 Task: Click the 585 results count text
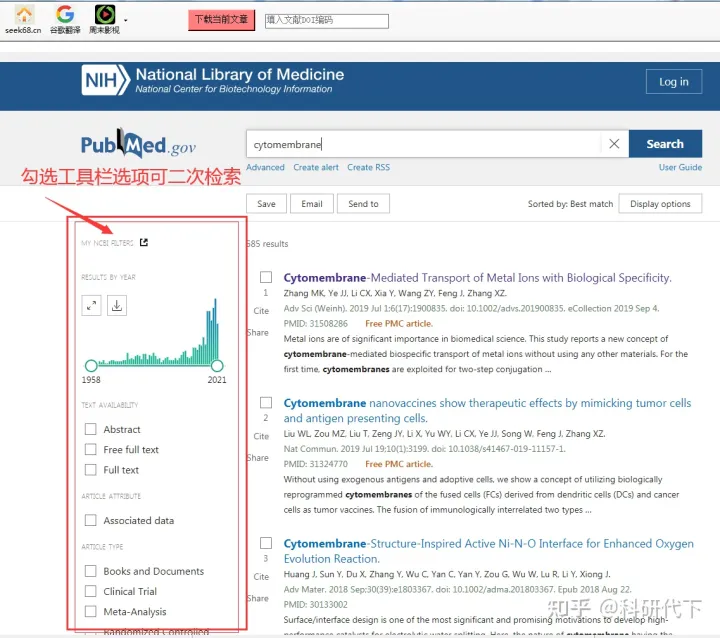click(267, 244)
